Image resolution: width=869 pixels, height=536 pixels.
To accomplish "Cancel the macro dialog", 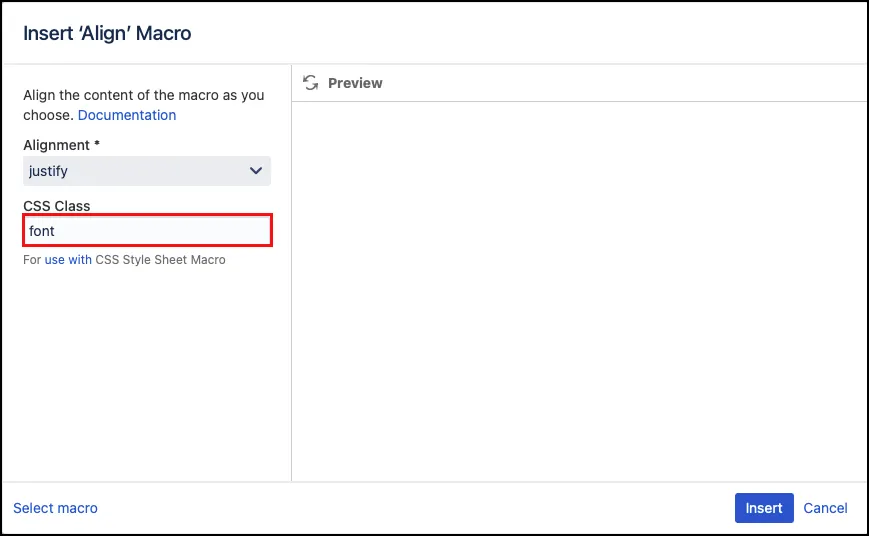I will (825, 508).
